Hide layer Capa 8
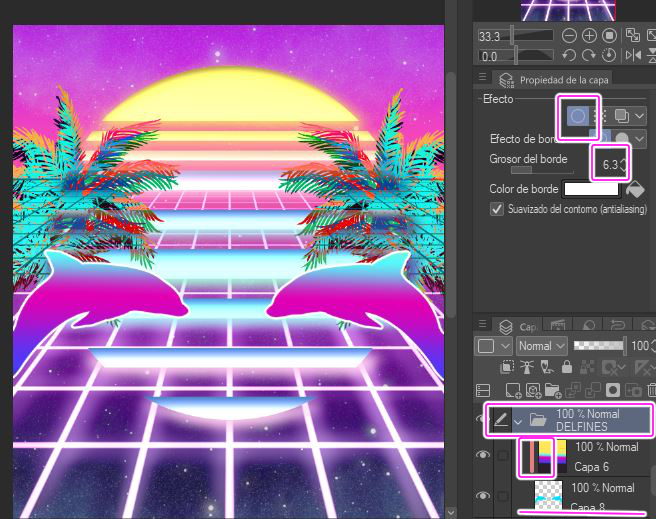The image size is (656, 519). [x=483, y=496]
